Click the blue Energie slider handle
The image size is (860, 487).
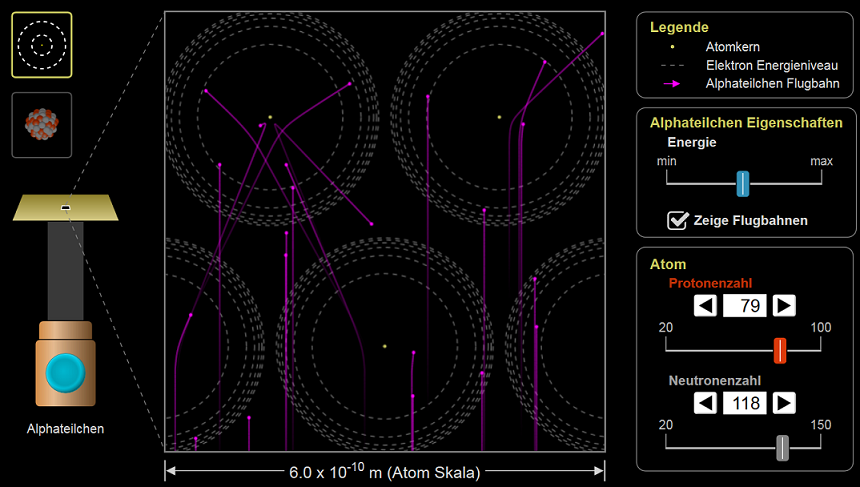pyautogui.click(x=743, y=183)
